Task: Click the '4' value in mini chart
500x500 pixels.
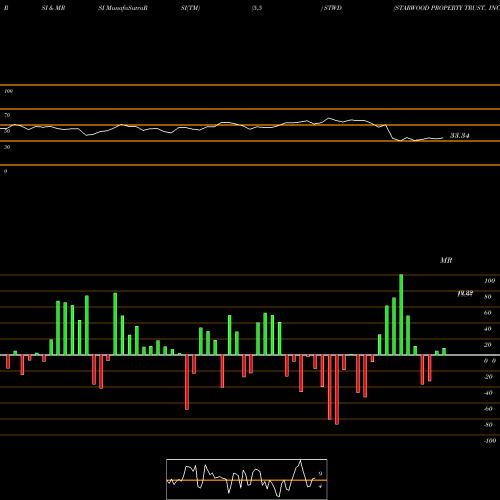Action: click(x=320, y=486)
